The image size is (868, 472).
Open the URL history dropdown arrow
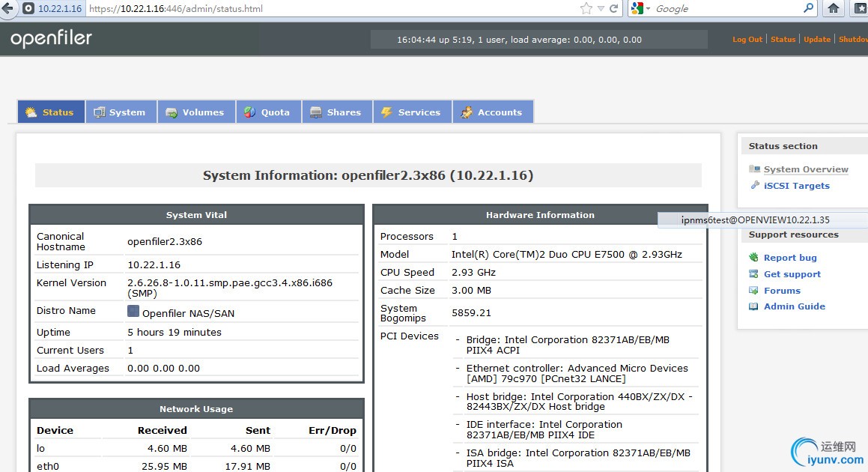pos(601,9)
